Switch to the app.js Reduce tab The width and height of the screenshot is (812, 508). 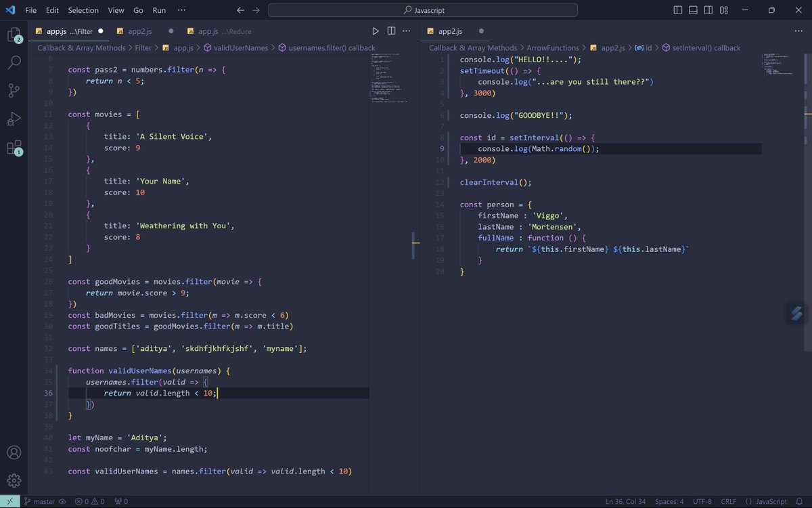tap(220, 31)
